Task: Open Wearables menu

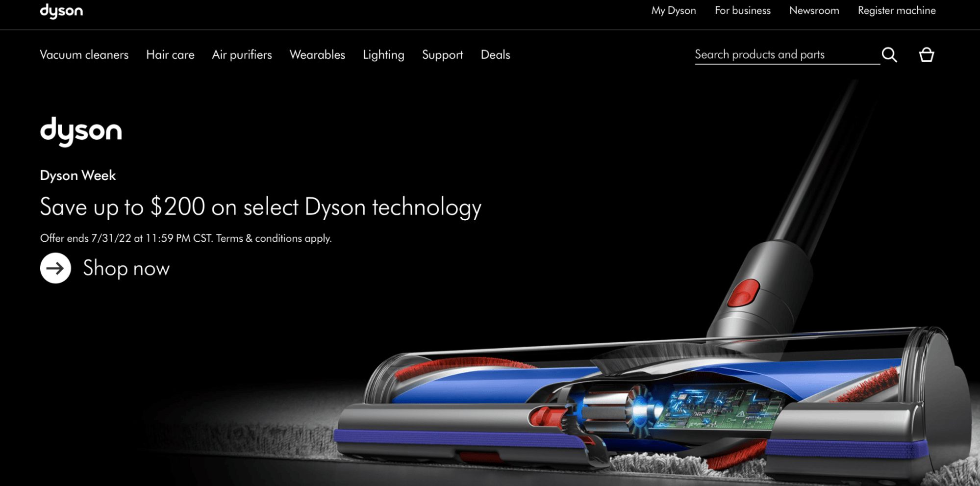Action: pyautogui.click(x=317, y=54)
